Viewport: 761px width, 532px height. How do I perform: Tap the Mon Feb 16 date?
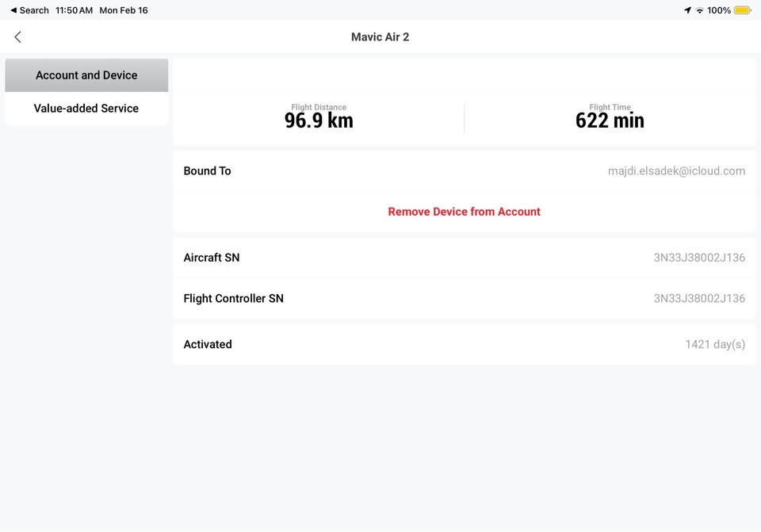124,10
